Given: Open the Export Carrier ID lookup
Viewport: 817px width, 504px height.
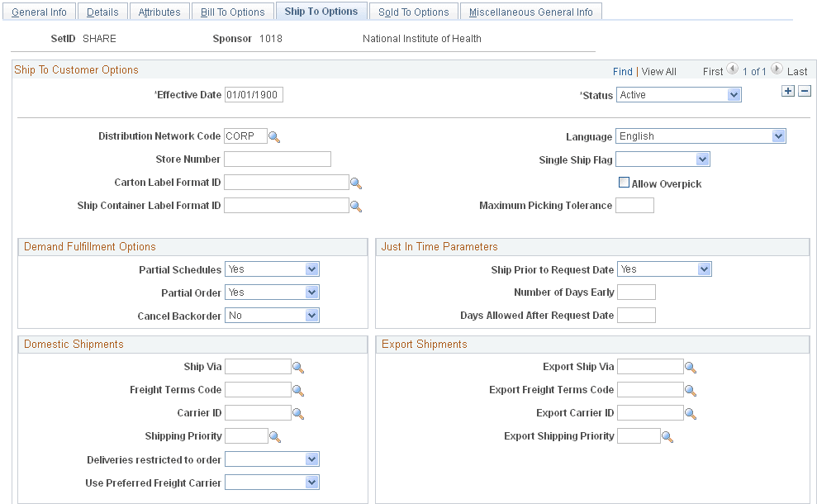Looking at the screenshot, I should pyautogui.click(x=691, y=412).
